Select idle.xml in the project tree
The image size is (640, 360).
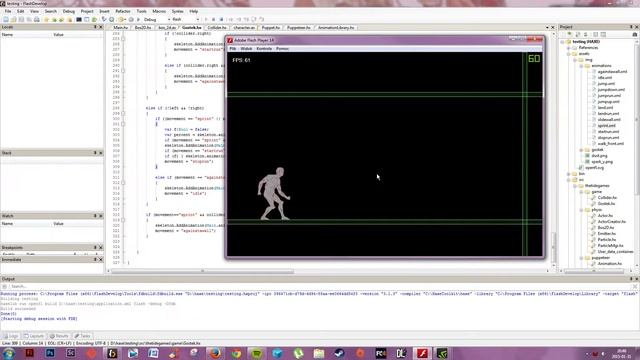605,78
